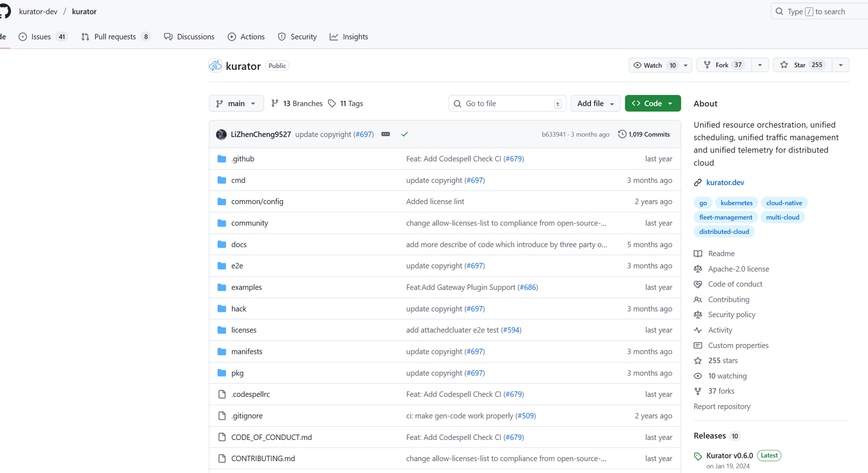This screenshot has height=473, width=868.
Task: Expand the commit message details ellipsis
Action: (x=386, y=134)
